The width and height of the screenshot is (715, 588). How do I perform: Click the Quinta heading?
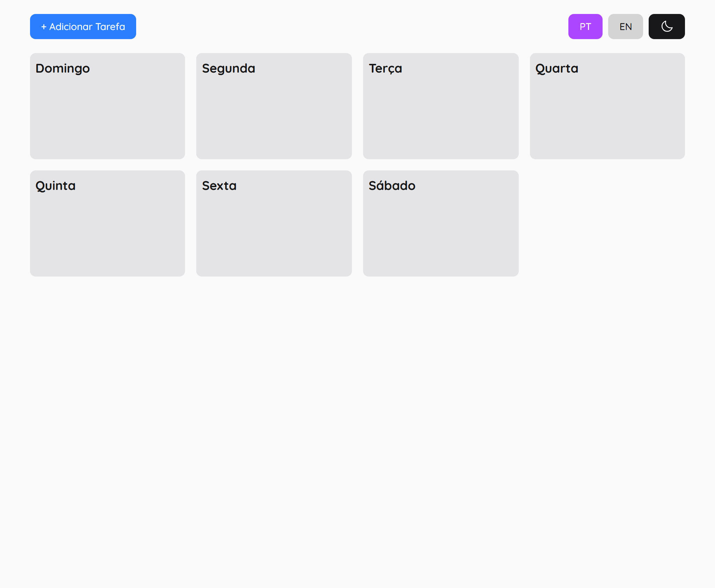(56, 186)
